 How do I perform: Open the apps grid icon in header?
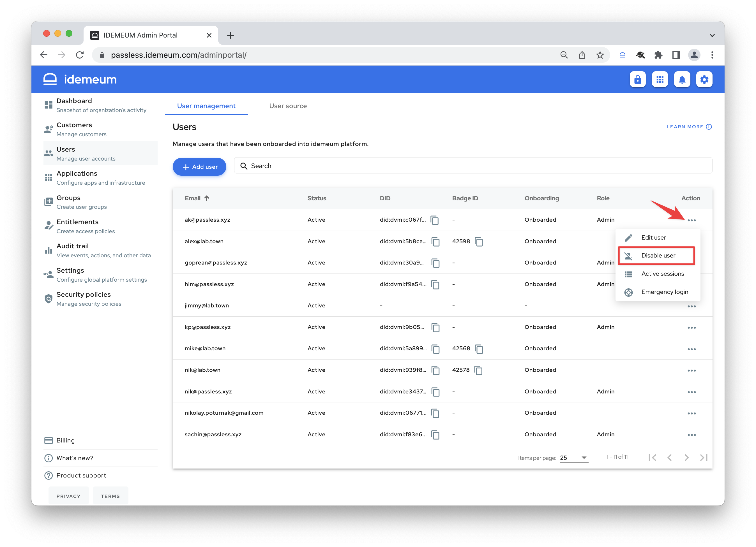point(660,79)
